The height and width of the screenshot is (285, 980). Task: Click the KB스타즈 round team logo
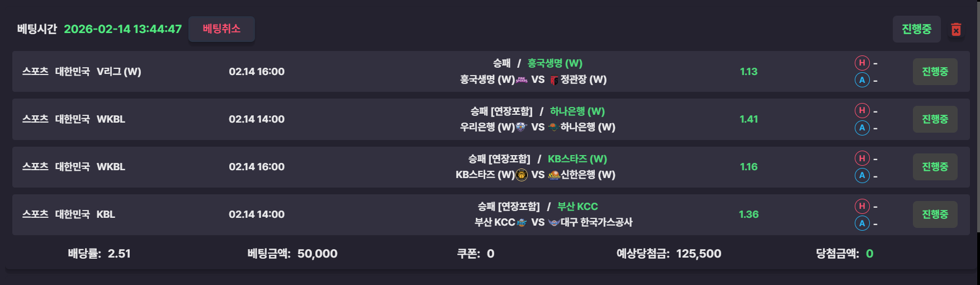tap(522, 175)
